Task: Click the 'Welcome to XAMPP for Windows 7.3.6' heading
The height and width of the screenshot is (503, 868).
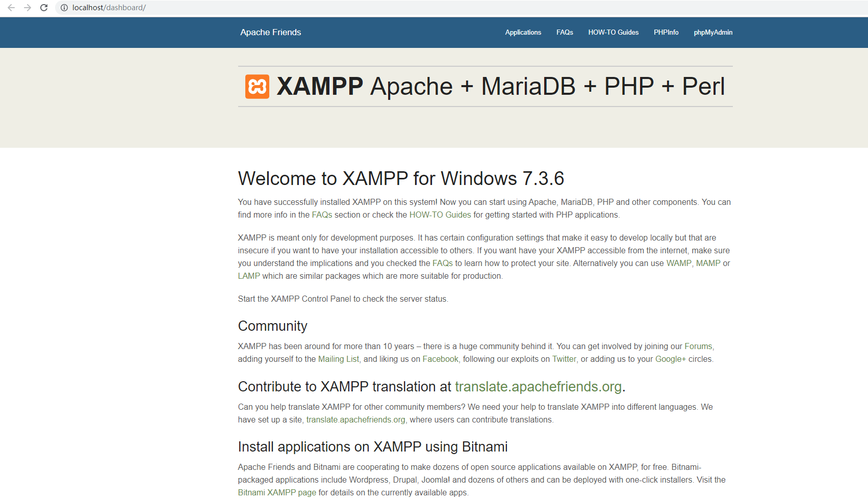Action: click(x=401, y=178)
